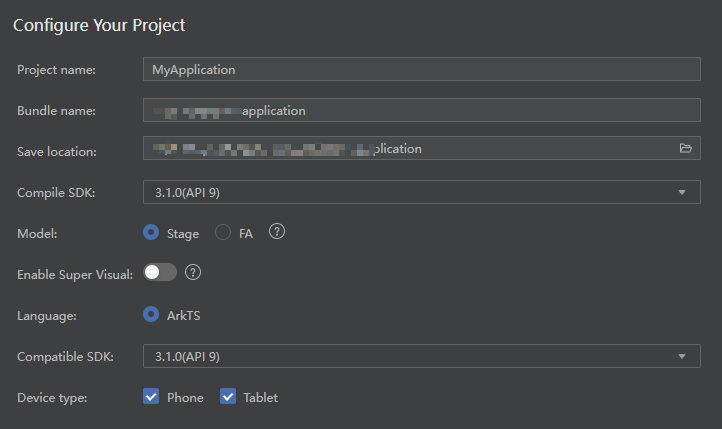Image resolution: width=722 pixels, height=429 pixels.
Task: Click the FA label text
Action: [x=246, y=234]
